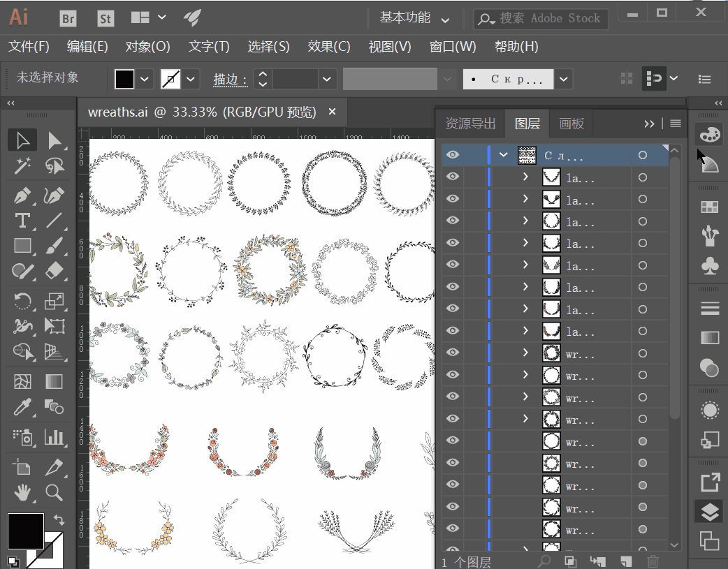Screen dimensions: 728x569
Task: Activate the Type tool
Action: tap(22, 221)
